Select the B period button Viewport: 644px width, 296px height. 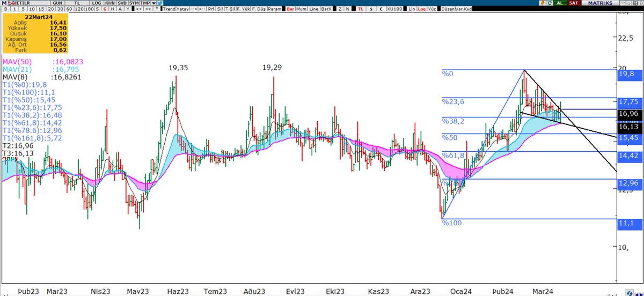point(6,9)
